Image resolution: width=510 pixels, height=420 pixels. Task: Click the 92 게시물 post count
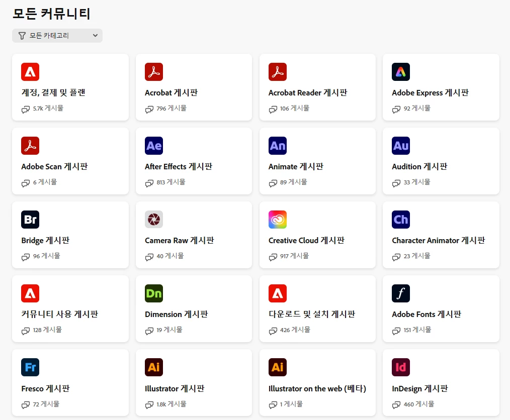tap(417, 108)
